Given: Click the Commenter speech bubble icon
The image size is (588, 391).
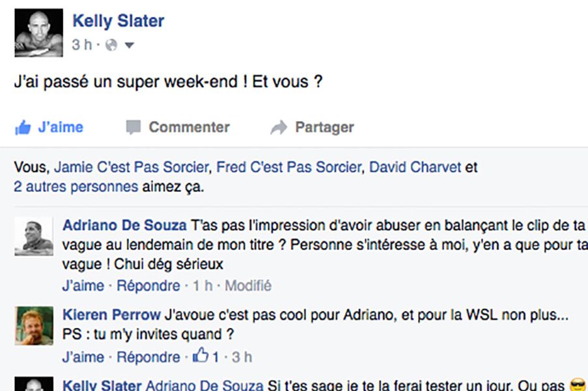Looking at the screenshot, I should [x=133, y=128].
